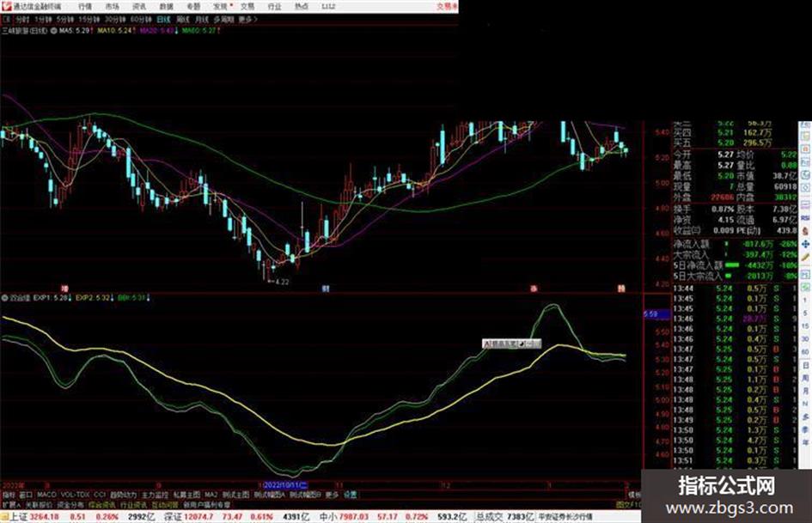Click the 年 shortcut in right sidebar

point(806,443)
